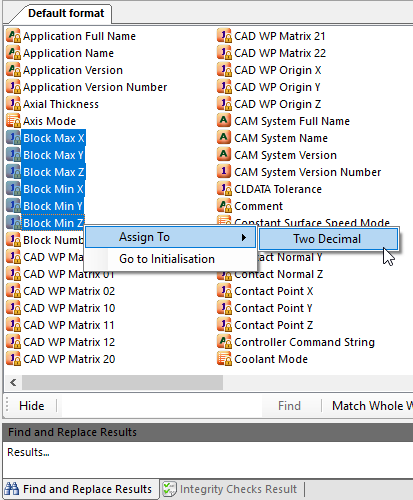Select Contact Point Z parameter

click(274, 325)
